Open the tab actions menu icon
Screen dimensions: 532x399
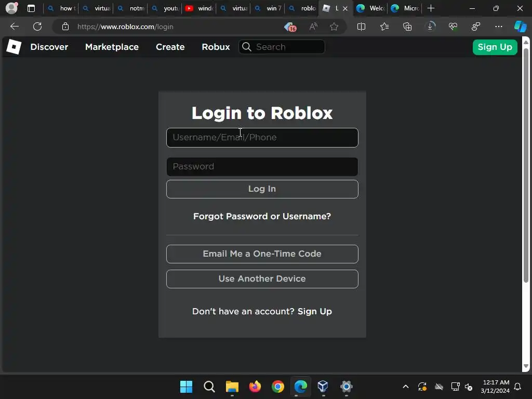(x=31, y=8)
